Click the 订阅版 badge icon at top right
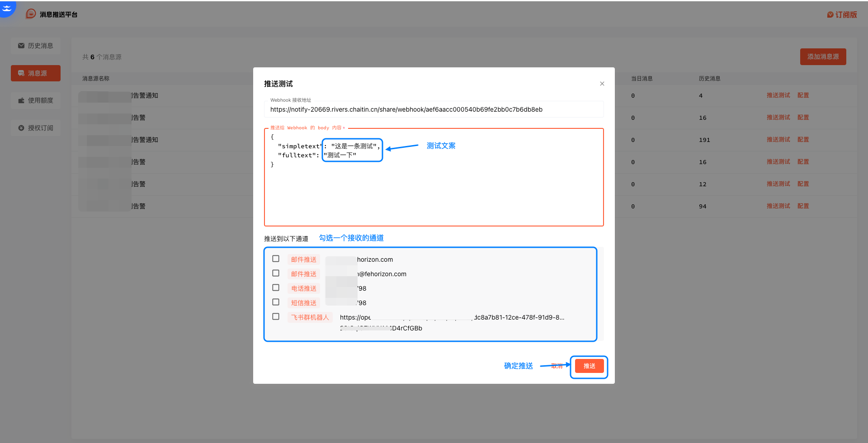Image resolution: width=868 pixels, height=443 pixels. click(830, 15)
